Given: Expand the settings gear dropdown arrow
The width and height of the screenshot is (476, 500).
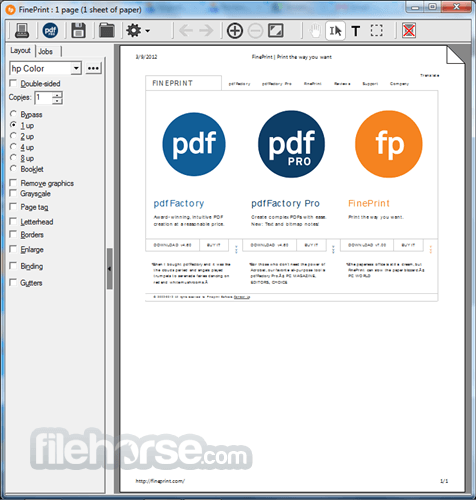Looking at the screenshot, I should (x=147, y=31).
